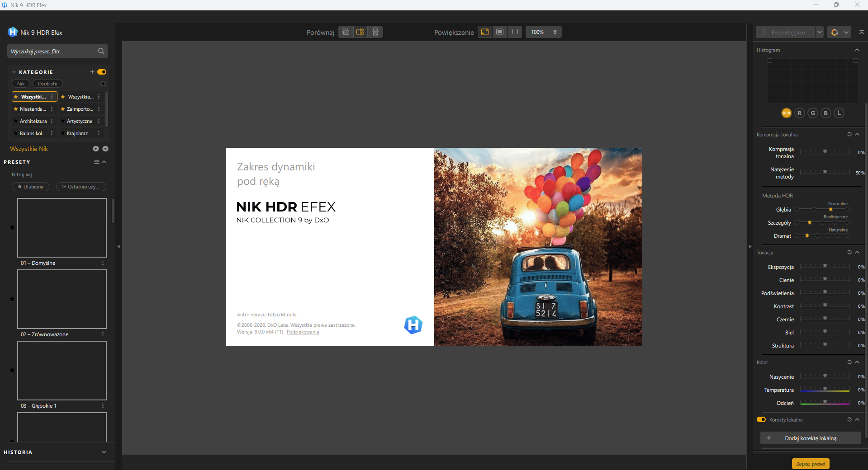Click the overlay compare mode icon next to Porównaj
This screenshot has height=470, width=868.
(346, 32)
